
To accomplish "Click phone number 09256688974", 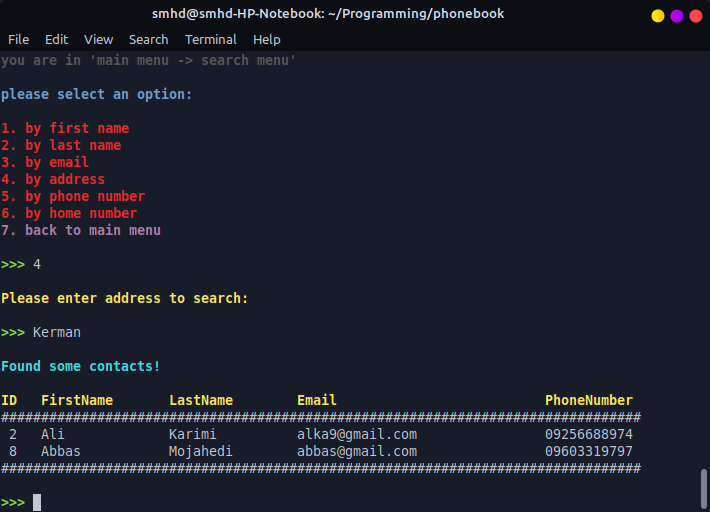I will 589,434.
